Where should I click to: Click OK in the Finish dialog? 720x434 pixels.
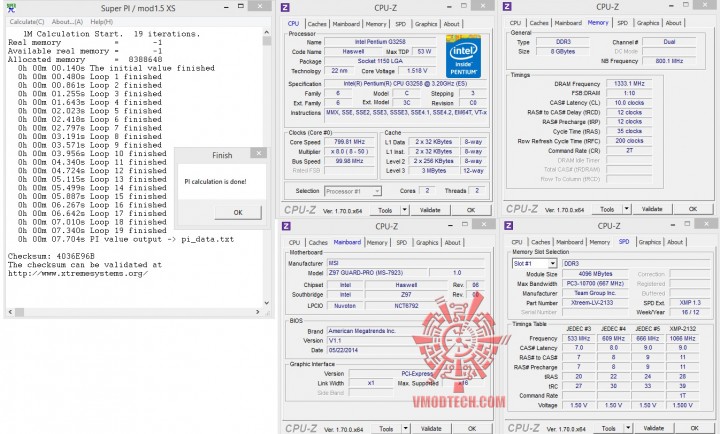(238, 212)
